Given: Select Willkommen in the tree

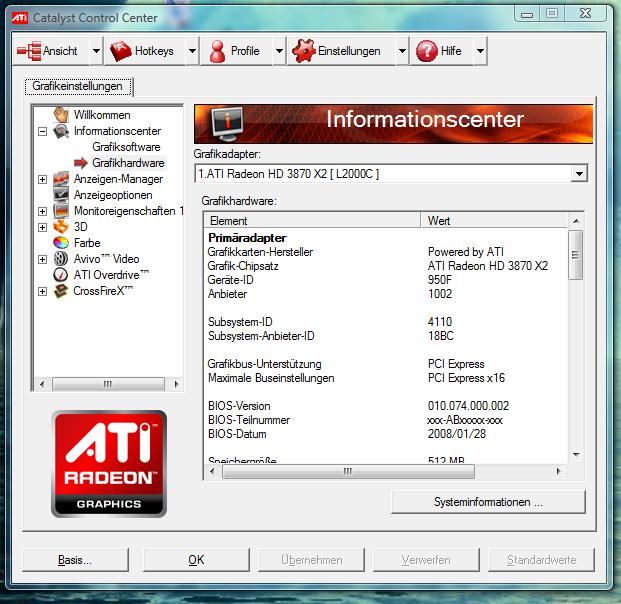Looking at the screenshot, I should click(x=102, y=115).
